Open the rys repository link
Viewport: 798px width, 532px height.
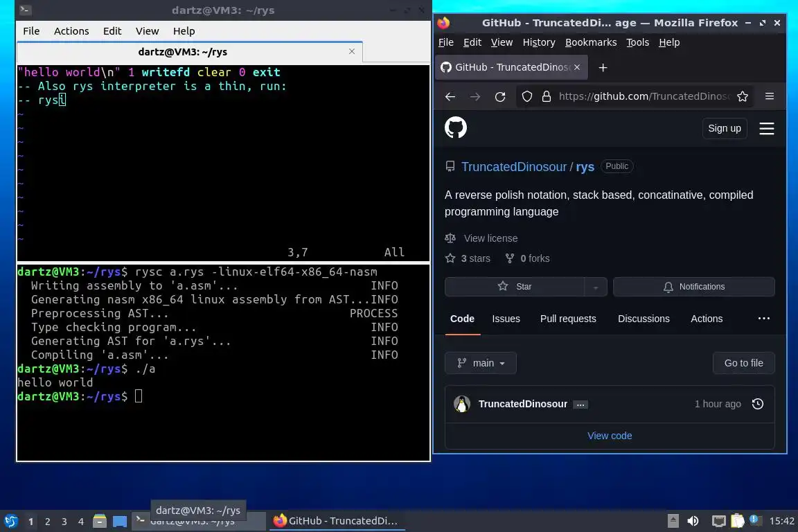click(x=585, y=167)
